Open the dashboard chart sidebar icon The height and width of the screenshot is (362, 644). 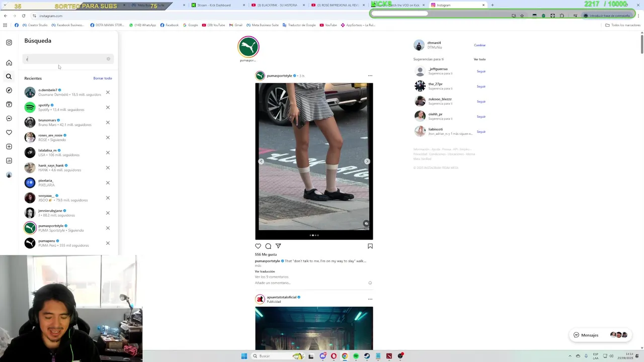coord(9,161)
